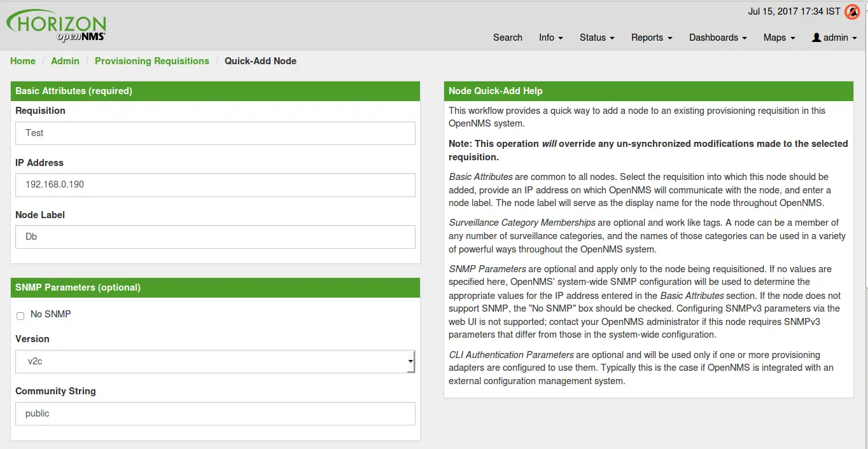The height and width of the screenshot is (449, 868).
Task: Click the Requisition field containing Test
Action: pos(215,134)
